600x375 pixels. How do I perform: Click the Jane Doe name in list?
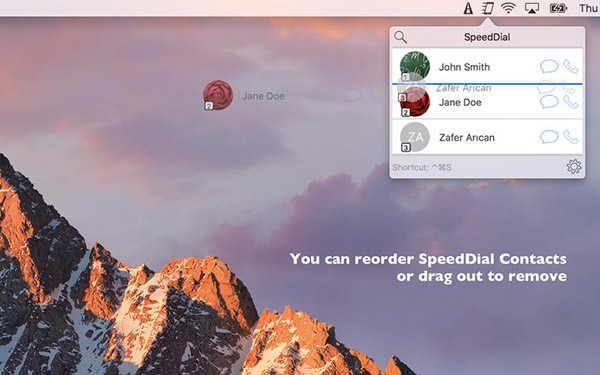(x=460, y=102)
